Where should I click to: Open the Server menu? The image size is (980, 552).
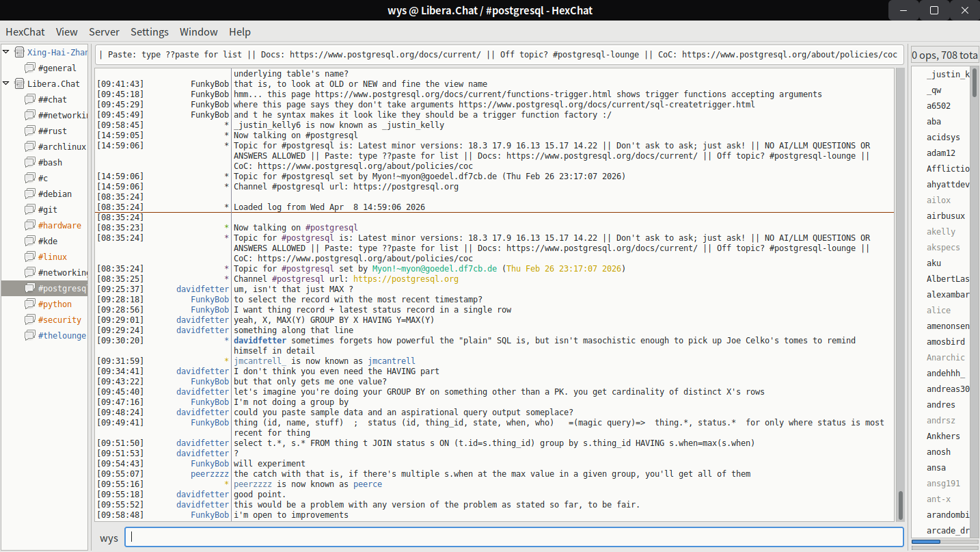coord(104,32)
